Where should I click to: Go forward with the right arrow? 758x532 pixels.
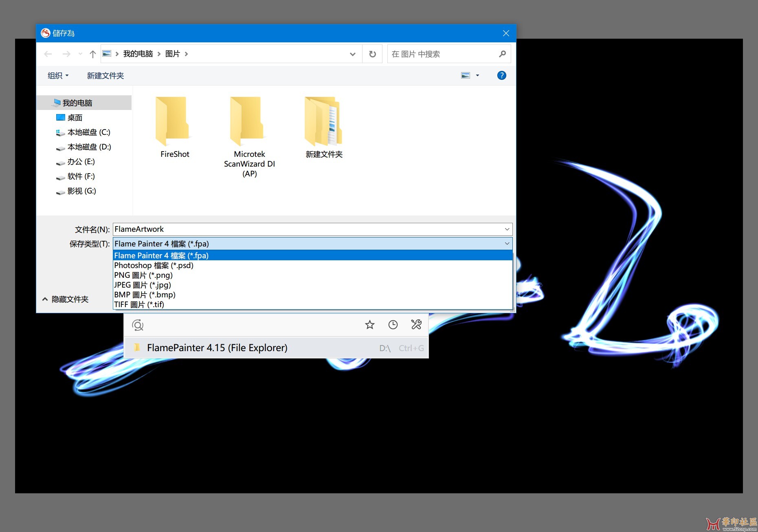pos(66,54)
